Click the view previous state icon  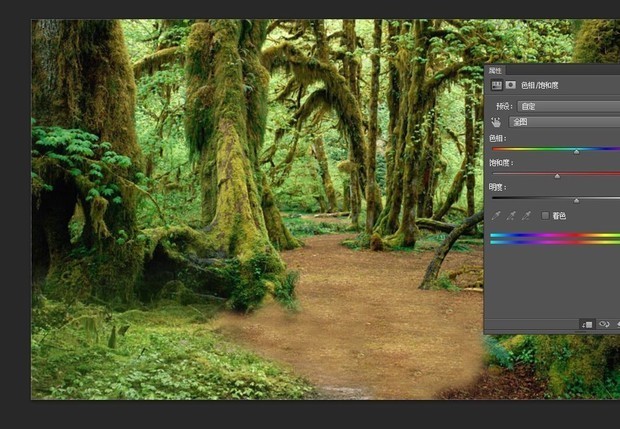604,324
